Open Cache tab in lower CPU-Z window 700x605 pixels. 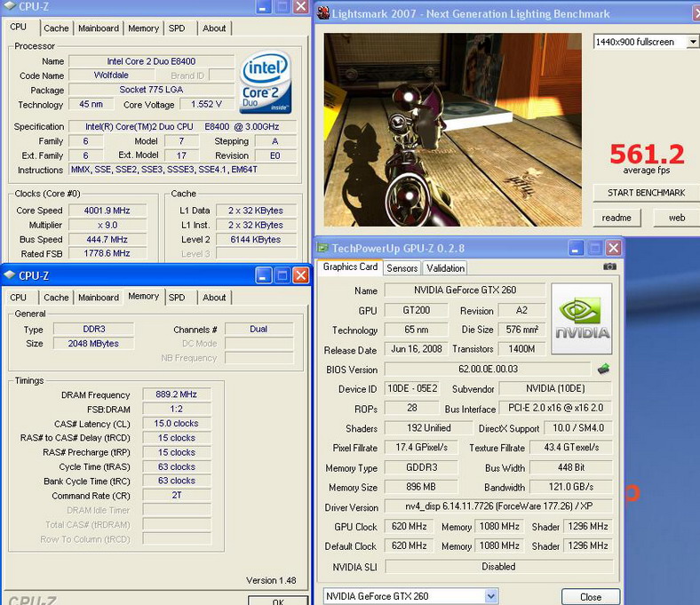(x=56, y=298)
